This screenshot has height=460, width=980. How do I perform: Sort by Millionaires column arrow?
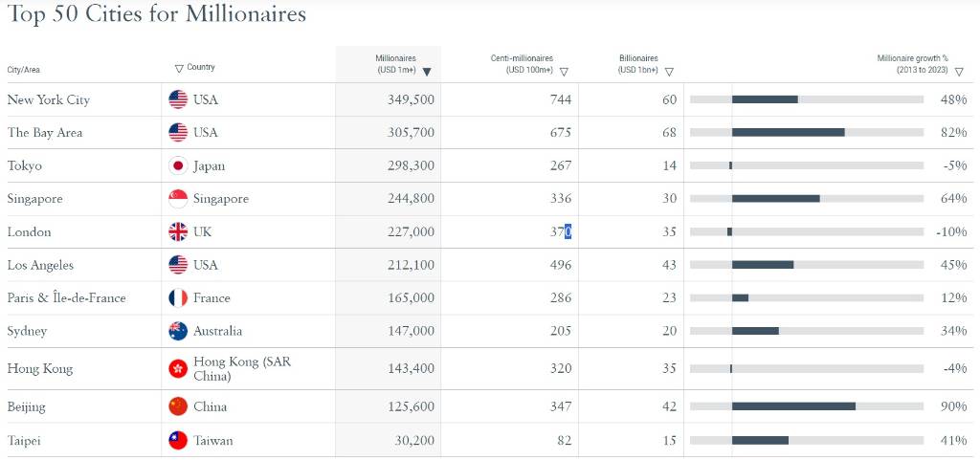[427, 72]
